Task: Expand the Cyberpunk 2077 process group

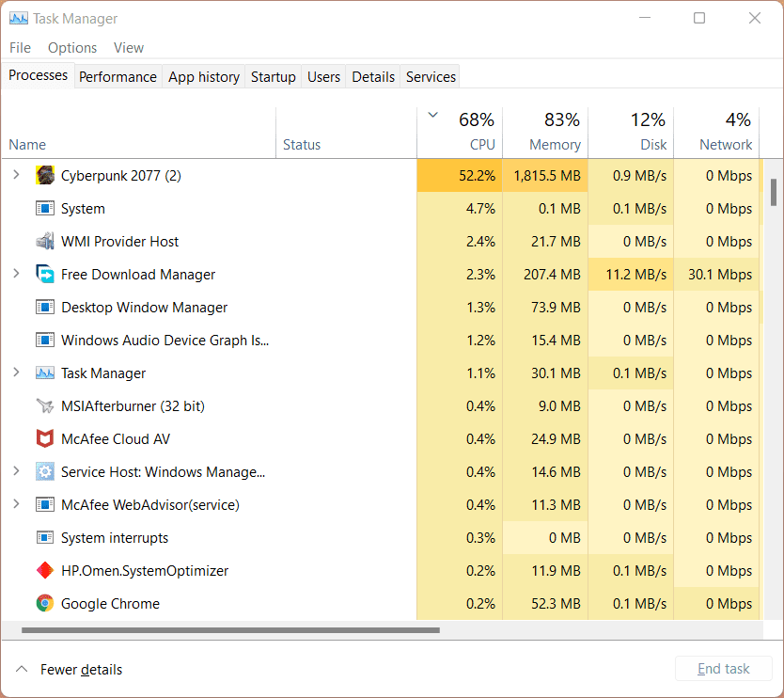Action: coord(17,175)
